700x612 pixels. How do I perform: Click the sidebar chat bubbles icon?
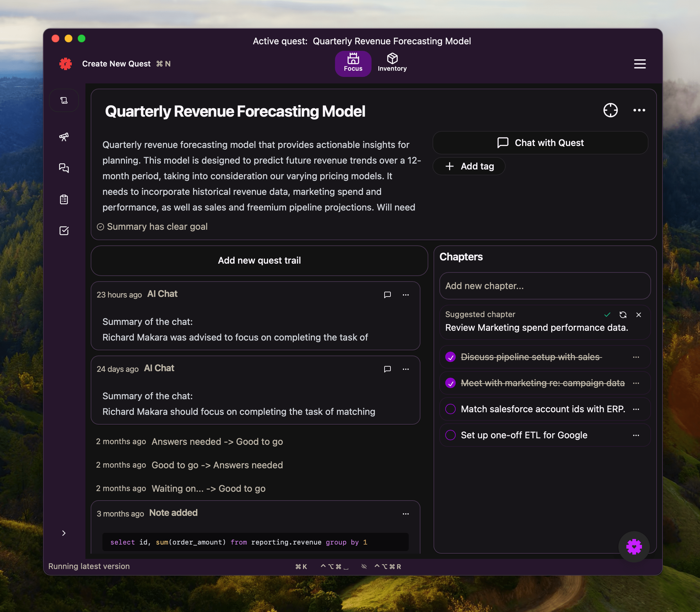pos(65,168)
